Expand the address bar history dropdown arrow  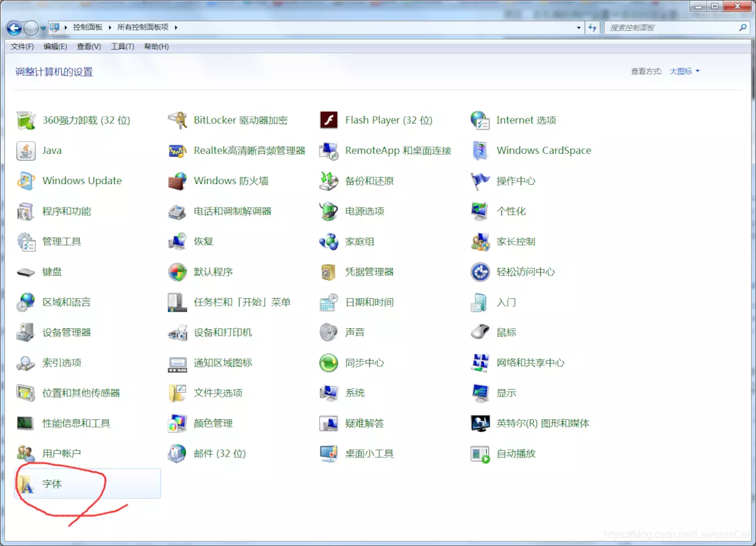tap(579, 28)
